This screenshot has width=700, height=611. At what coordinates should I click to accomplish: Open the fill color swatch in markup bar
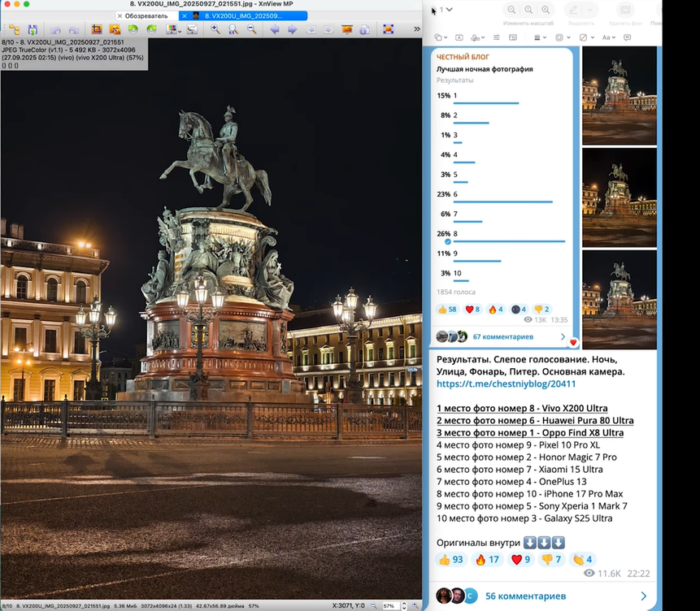click(584, 37)
